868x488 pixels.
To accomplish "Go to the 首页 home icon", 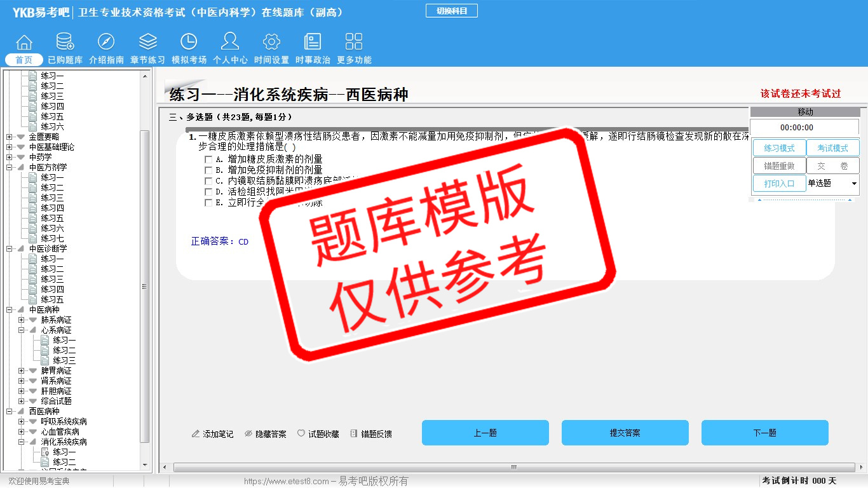I will pos(24,43).
